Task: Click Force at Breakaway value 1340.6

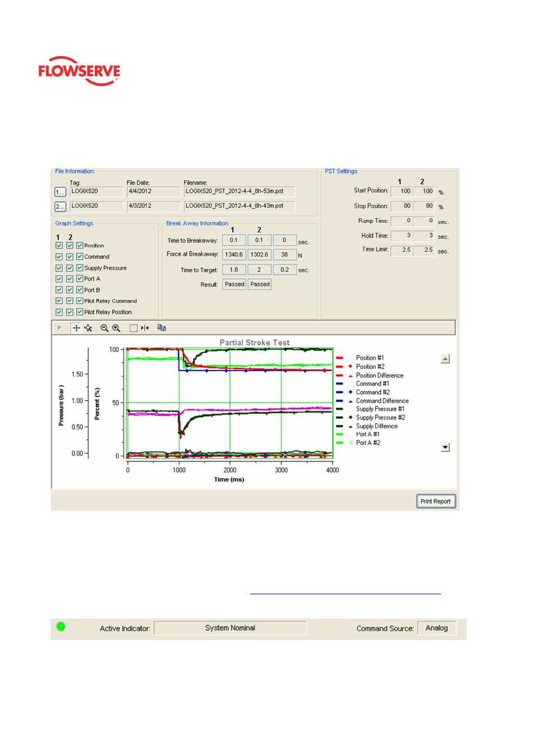Action: (234, 255)
